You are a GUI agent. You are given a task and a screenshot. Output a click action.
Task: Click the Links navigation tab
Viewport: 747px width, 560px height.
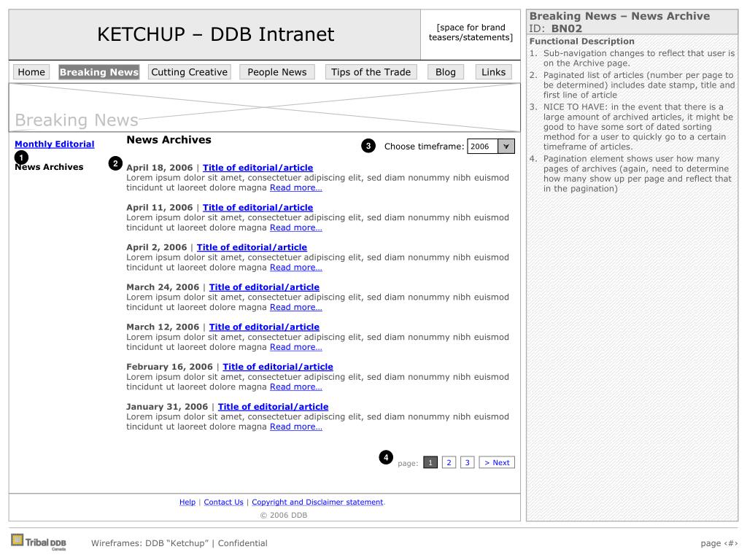(x=494, y=72)
